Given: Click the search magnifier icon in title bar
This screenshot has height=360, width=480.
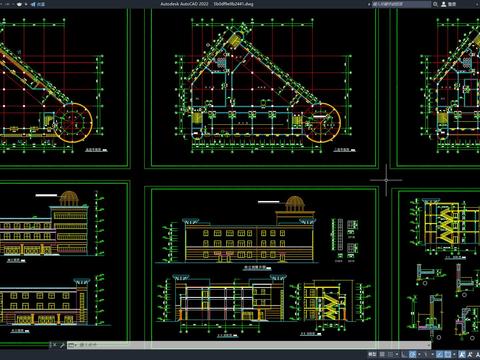Looking at the screenshot, I should tap(435, 4).
